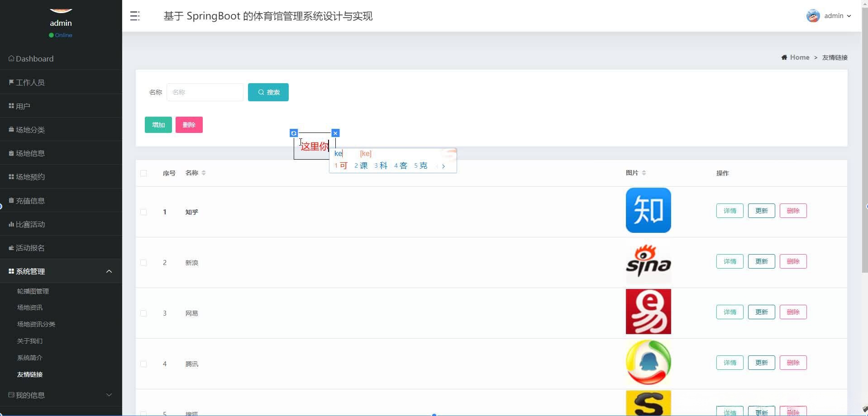Choose IME candidate 1 可
Screen dimensions: 868x416
coord(341,165)
